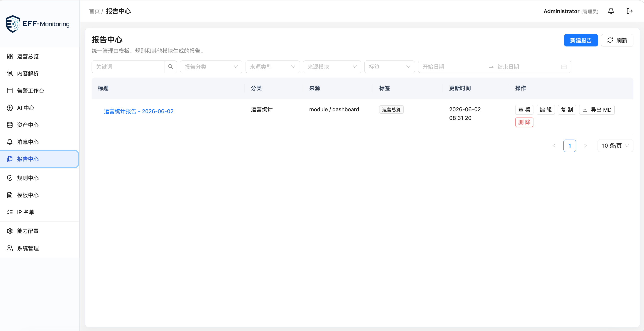Click 编辑 button for 运营统计报告
The image size is (644, 331).
(x=546, y=110)
